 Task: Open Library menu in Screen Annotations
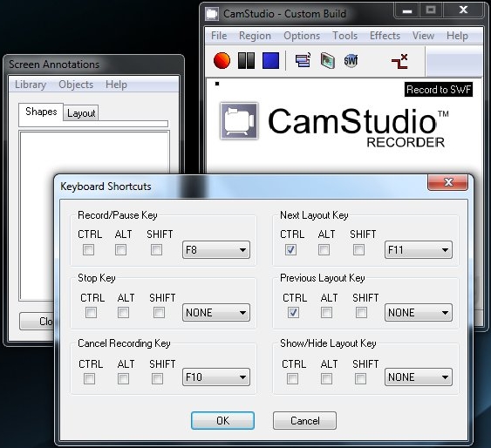31,85
